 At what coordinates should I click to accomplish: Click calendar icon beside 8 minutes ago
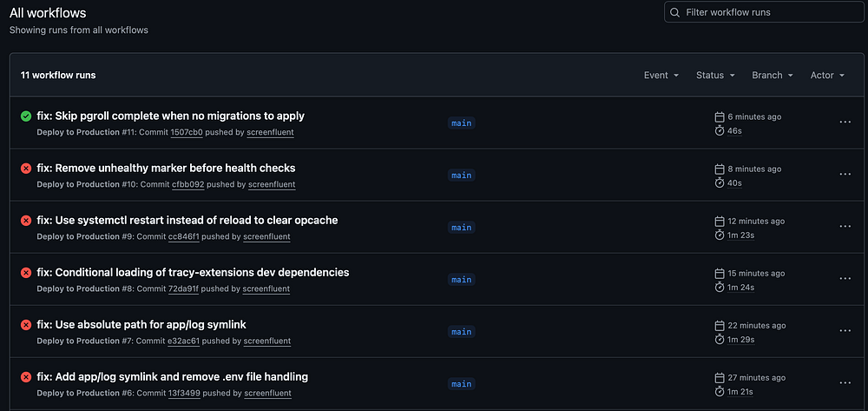click(x=719, y=169)
